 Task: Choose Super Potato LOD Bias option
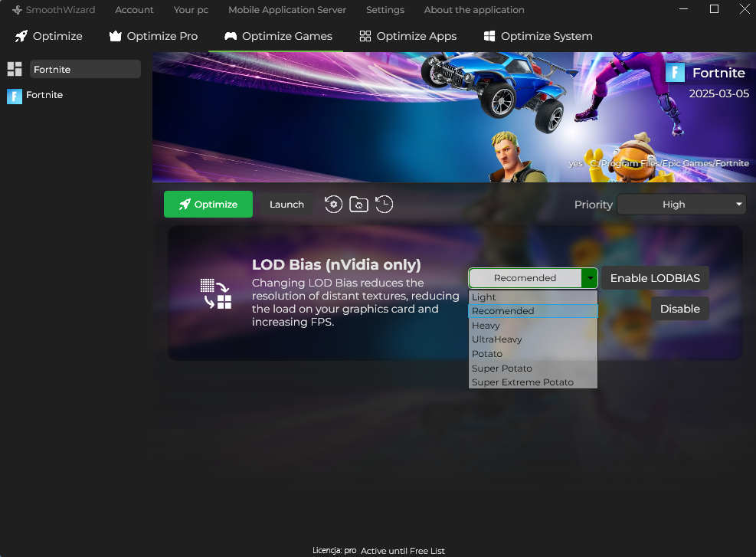[x=533, y=369]
